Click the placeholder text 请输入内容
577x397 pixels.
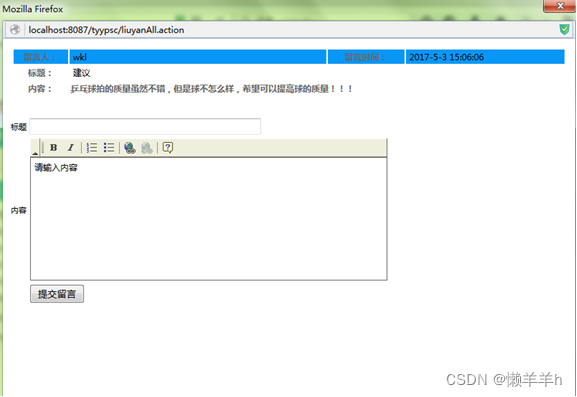pyautogui.click(x=56, y=168)
